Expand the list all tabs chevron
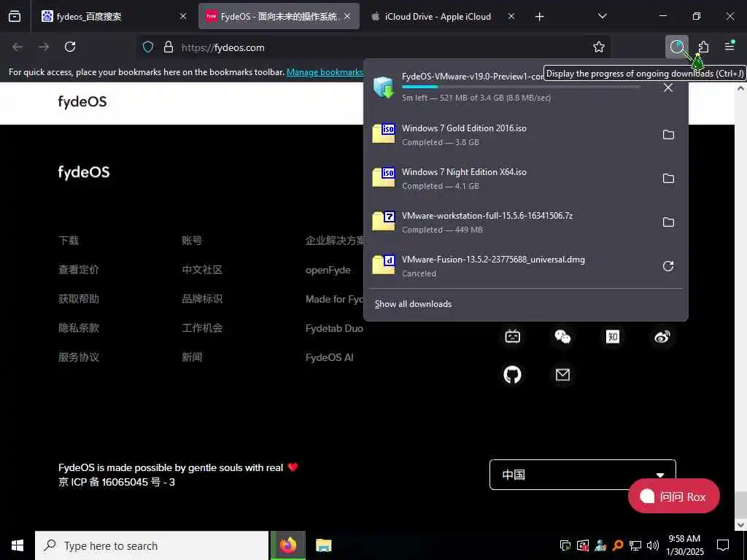Screen dimensions: 747x560 pos(602,16)
